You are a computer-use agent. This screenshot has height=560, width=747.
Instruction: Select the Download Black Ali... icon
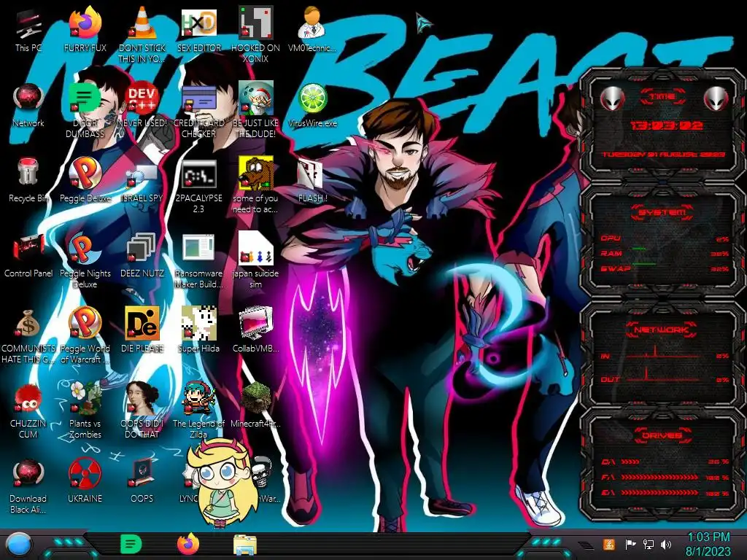point(28,473)
